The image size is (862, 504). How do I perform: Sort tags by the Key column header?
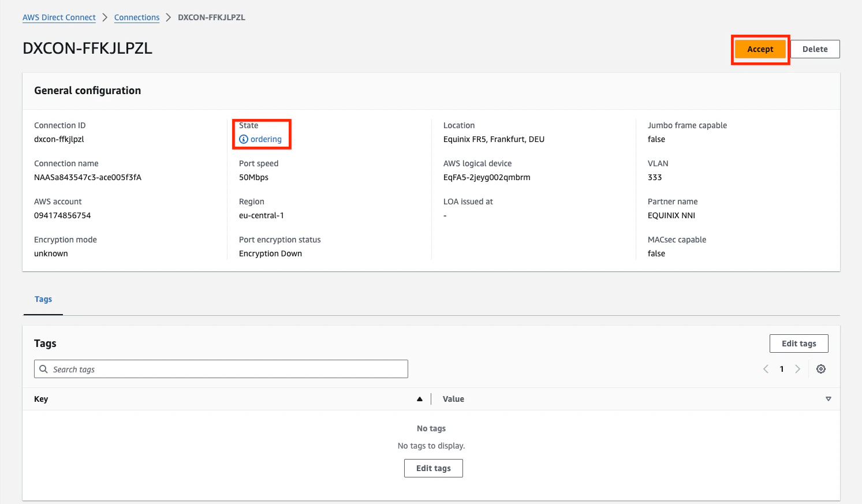click(40, 398)
